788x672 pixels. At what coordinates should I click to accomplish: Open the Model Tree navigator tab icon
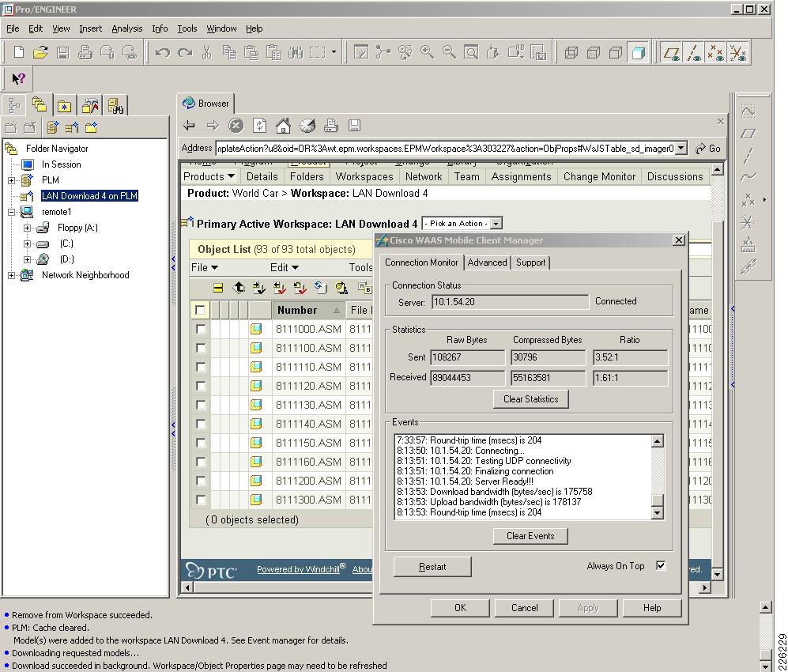(14, 106)
